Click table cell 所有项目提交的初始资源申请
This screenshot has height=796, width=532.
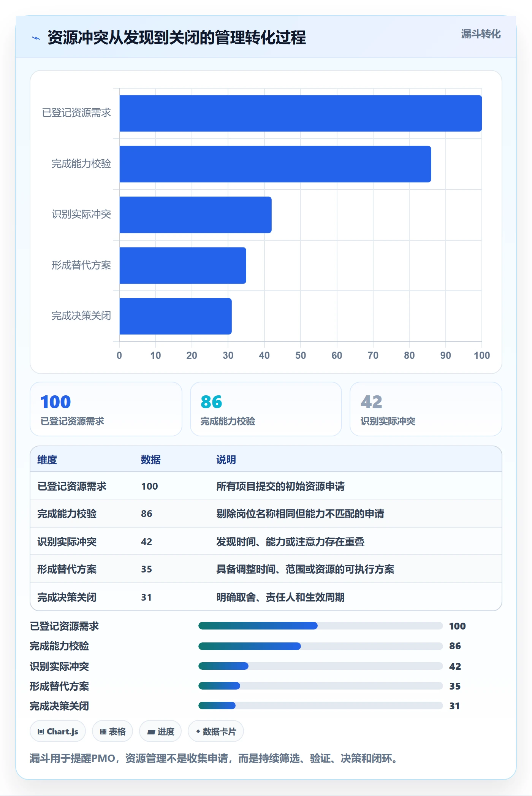tap(280, 486)
